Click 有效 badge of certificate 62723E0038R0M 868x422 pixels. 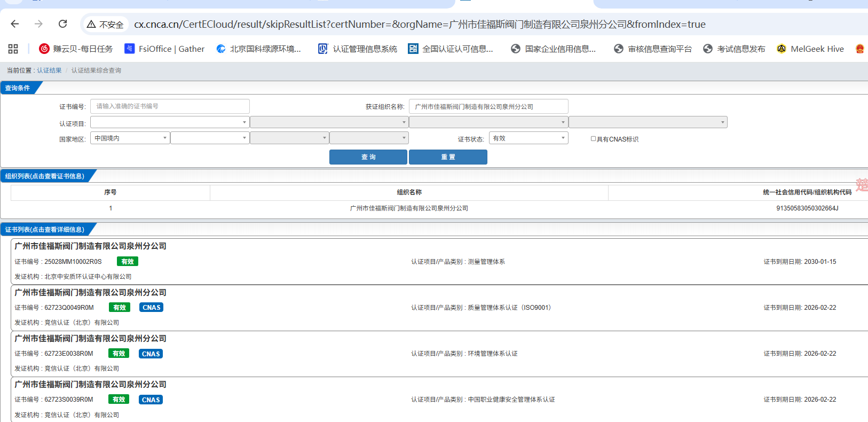(x=119, y=353)
